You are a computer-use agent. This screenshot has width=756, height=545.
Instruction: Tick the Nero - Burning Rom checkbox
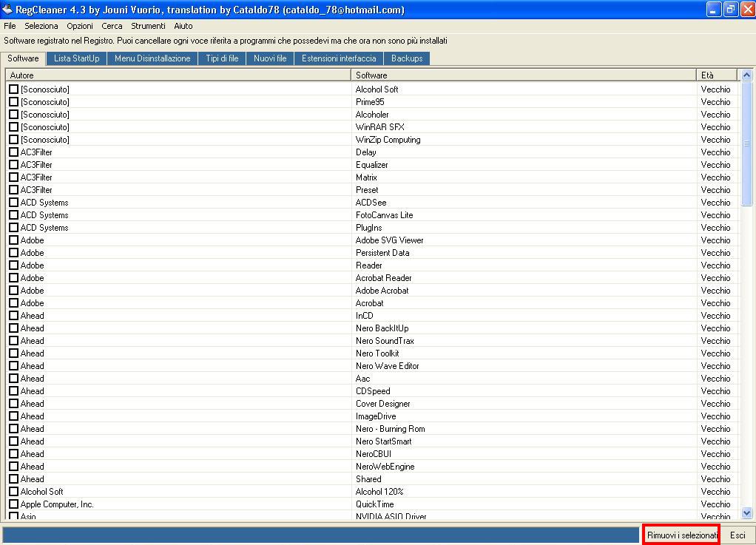point(13,428)
